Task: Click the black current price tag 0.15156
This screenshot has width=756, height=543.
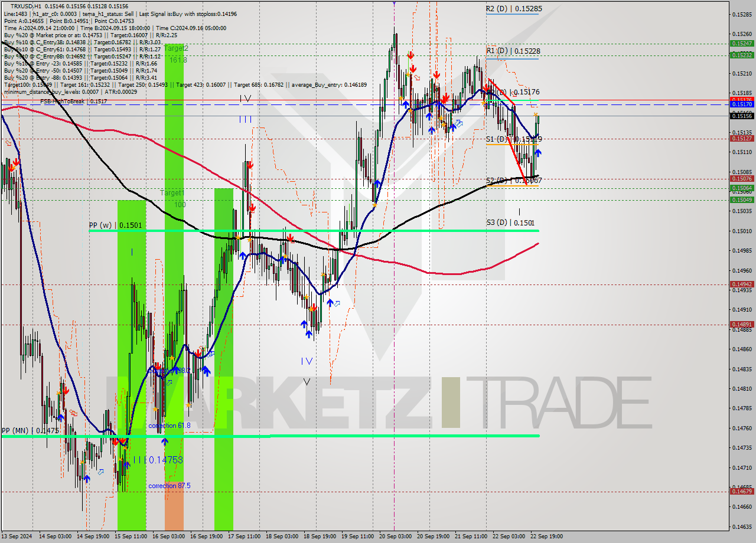Action: pos(742,116)
